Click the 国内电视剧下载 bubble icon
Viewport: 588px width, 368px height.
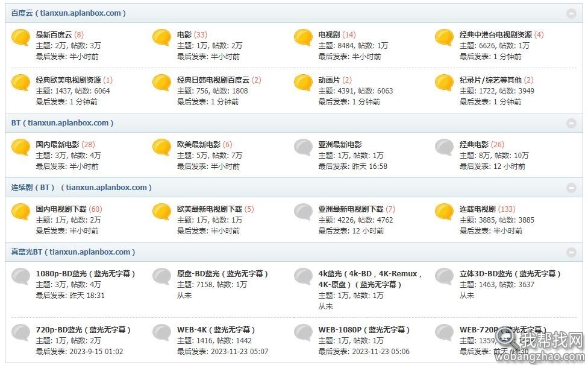(x=20, y=212)
